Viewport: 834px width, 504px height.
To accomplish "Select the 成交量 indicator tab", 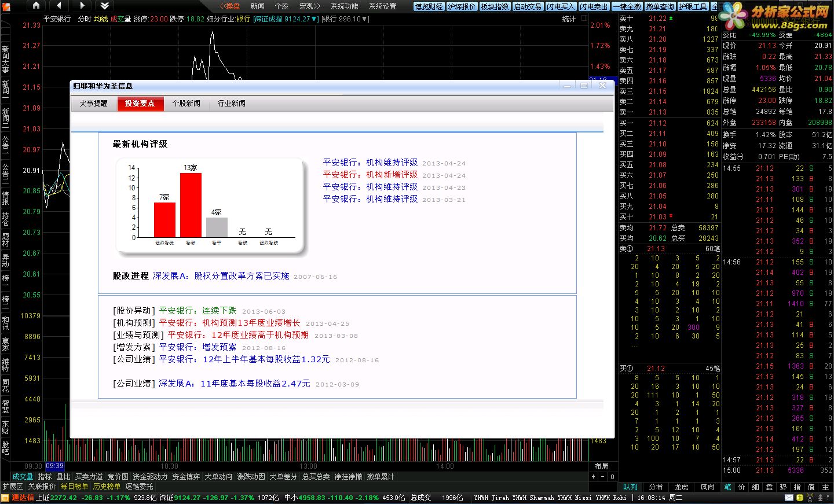I will coord(23,477).
